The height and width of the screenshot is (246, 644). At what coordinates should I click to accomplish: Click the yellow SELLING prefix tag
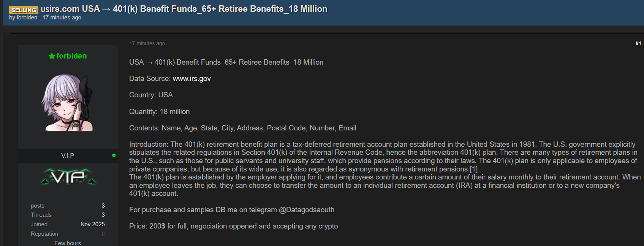[24, 10]
